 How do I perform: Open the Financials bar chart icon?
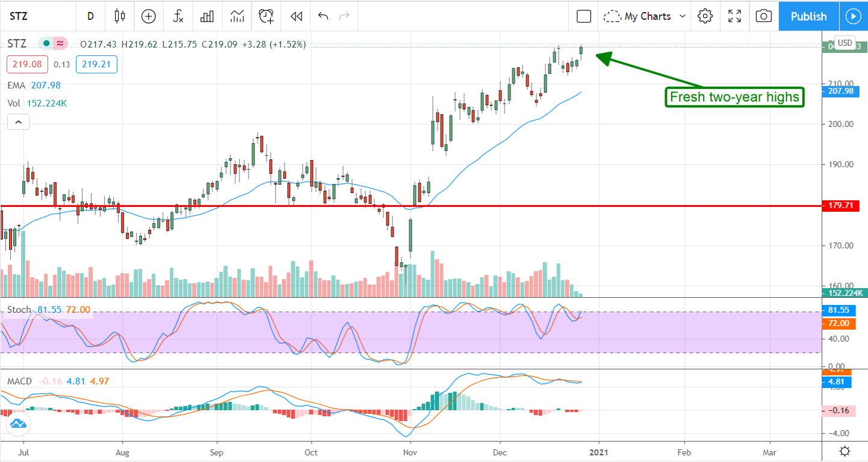pyautogui.click(x=207, y=16)
